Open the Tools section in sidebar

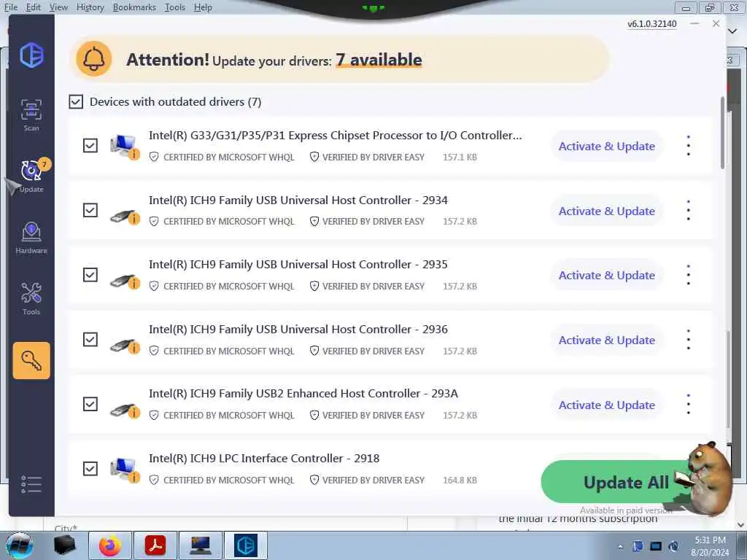coord(31,298)
